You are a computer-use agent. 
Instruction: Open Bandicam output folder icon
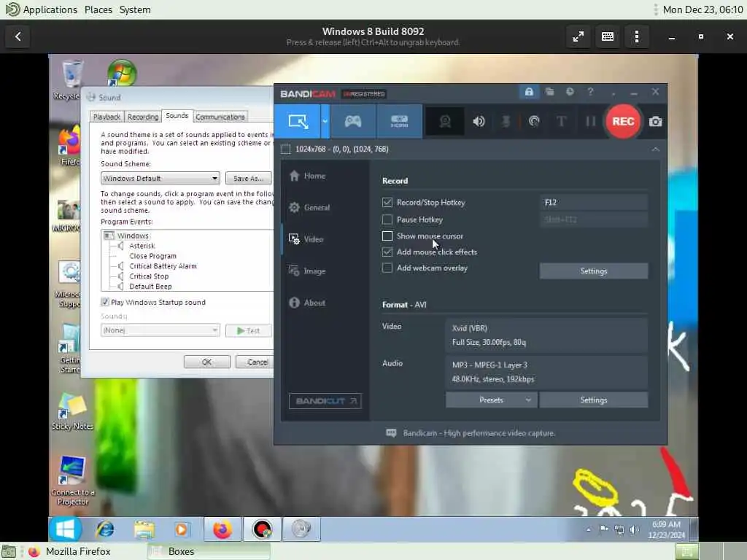tap(549, 92)
